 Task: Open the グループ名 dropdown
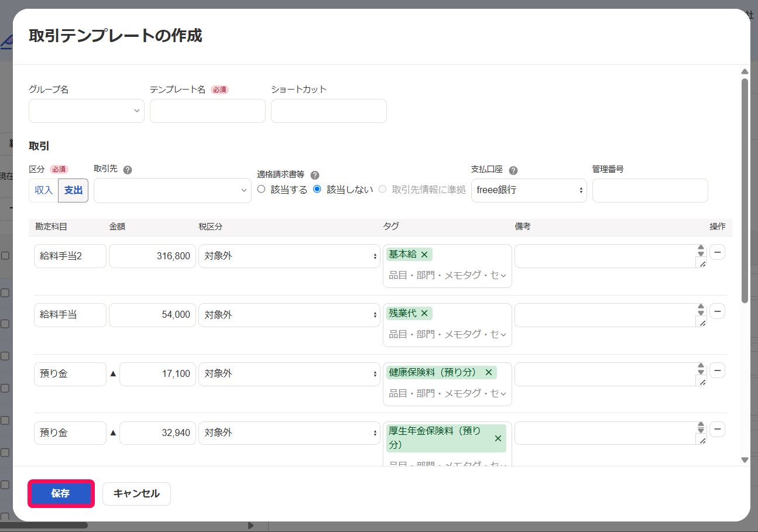87,111
